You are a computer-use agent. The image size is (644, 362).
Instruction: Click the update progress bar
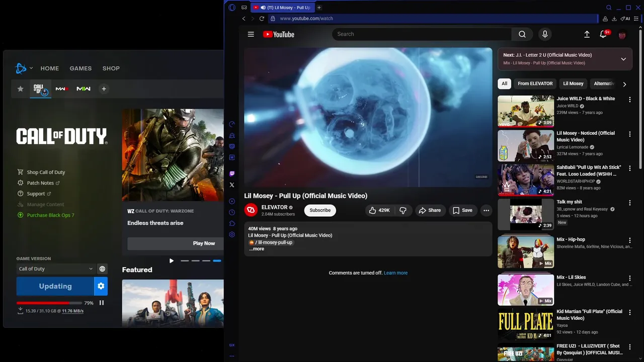pos(49,303)
